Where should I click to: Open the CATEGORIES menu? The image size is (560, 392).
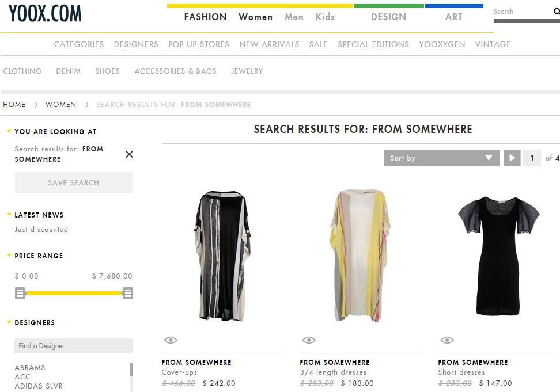(79, 44)
